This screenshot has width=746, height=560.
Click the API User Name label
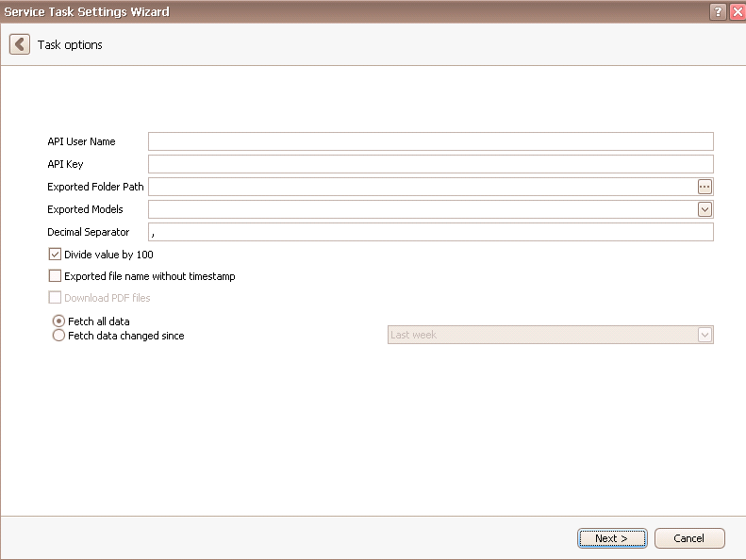pyautogui.click(x=81, y=141)
